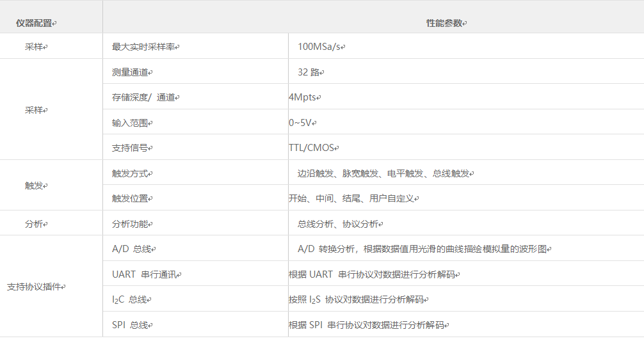The width and height of the screenshot is (644, 341).
Task: Click the 32 路 value
Action: pyautogui.click(x=310, y=72)
